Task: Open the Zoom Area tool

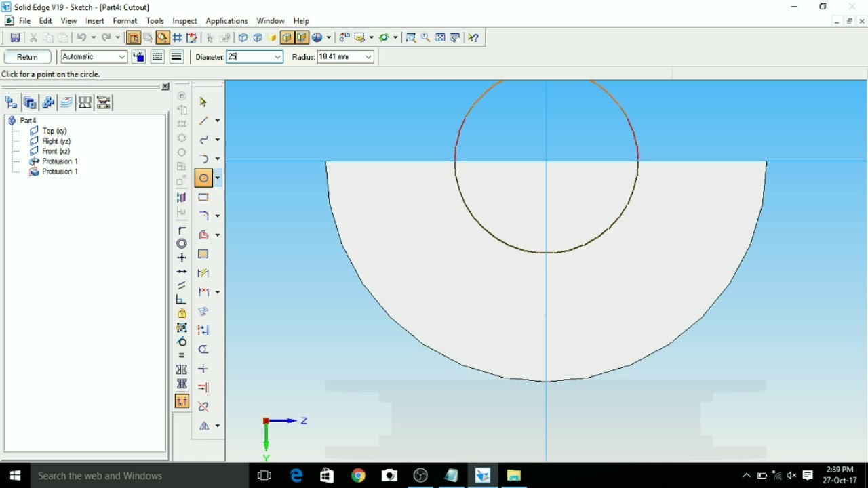Action: point(411,38)
